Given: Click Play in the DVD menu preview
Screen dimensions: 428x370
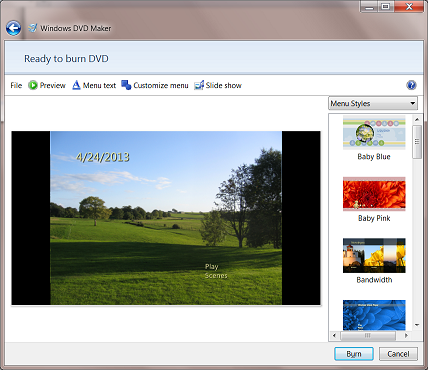Looking at the screenshot, I should pos(212,267).
